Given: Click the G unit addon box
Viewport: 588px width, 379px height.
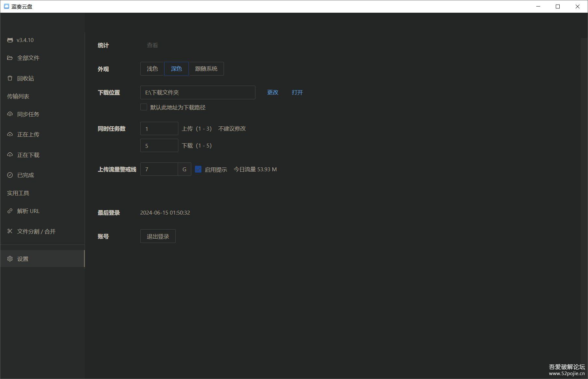Looking at the screenshot, I should coord(185,169).
